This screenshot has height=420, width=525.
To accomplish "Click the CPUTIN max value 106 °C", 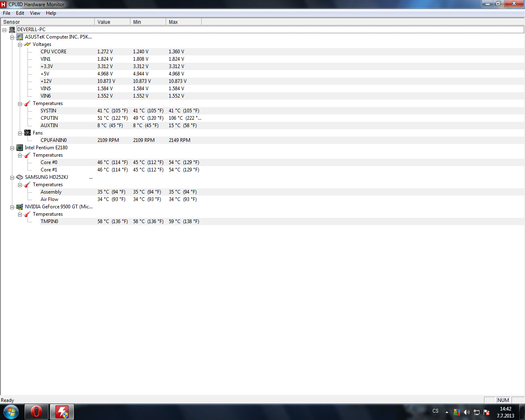I will tap(185, 118).
